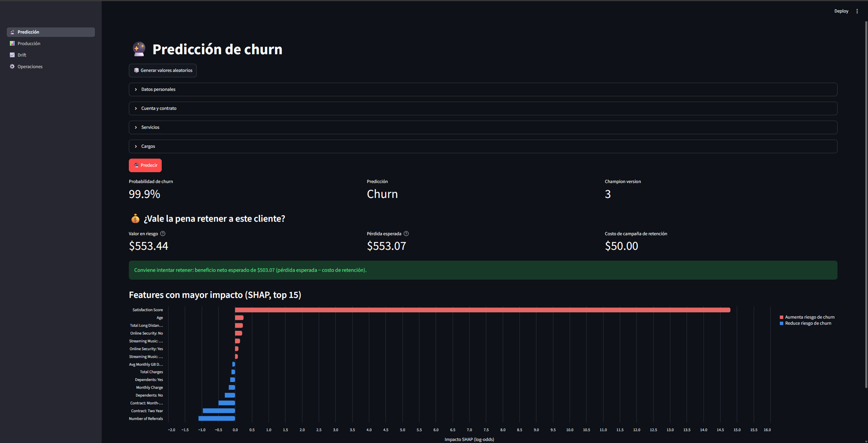Go to the Producción page

coord(51,43)
